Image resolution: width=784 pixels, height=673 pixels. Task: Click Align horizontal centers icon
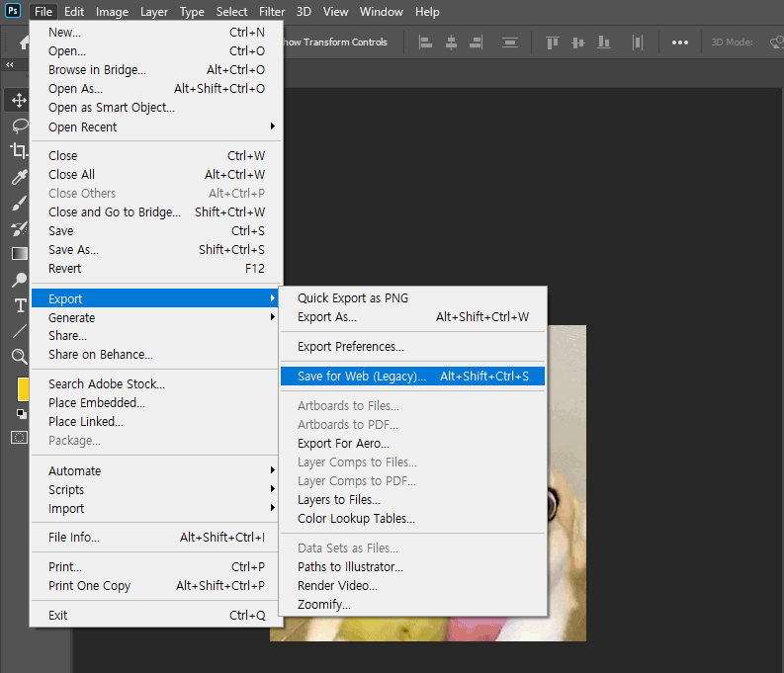(x=451, y=42)
